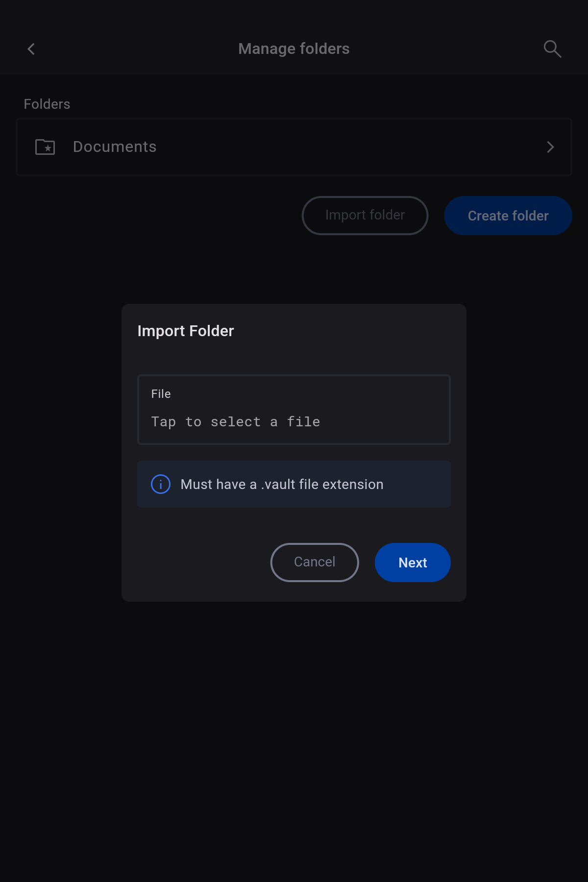The image size is (588, 882).
Task: Select the Documents folder name
Action: click(115, 147)
